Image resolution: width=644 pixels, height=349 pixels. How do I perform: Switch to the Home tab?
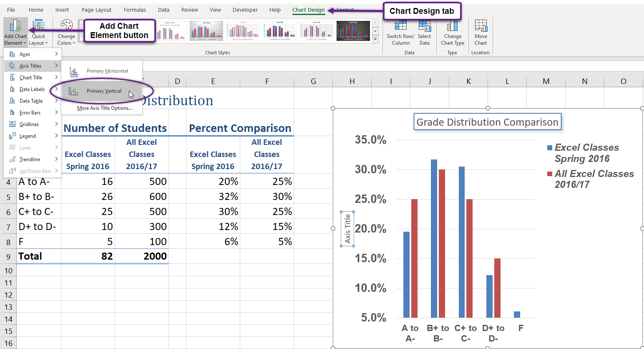[x=36, y=10]
